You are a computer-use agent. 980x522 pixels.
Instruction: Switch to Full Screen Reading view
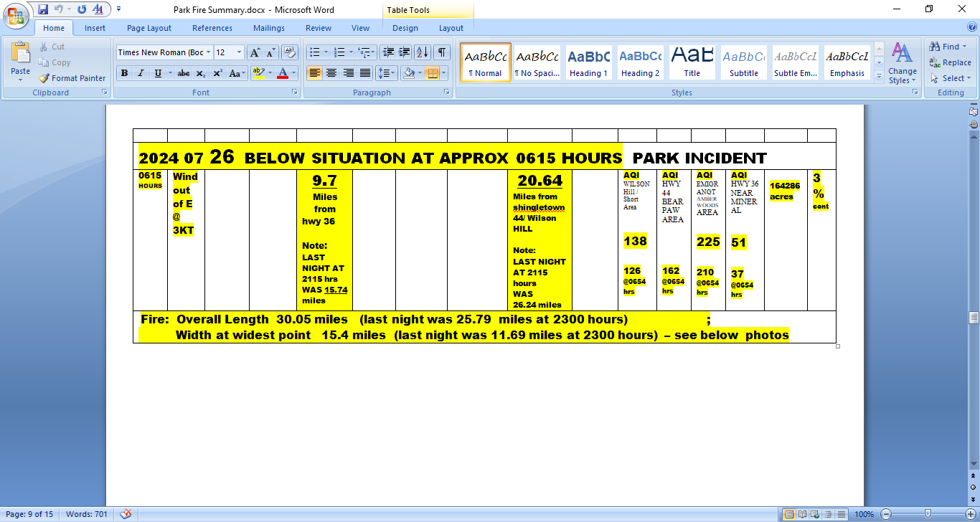[x=801, y=514]
